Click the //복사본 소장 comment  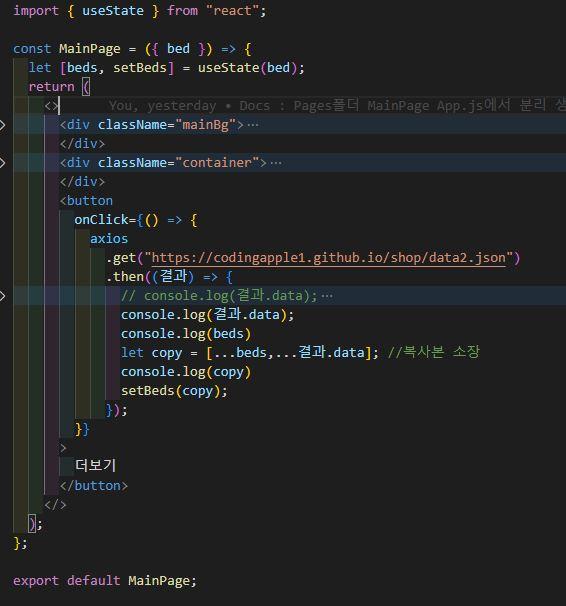[433, 352]
